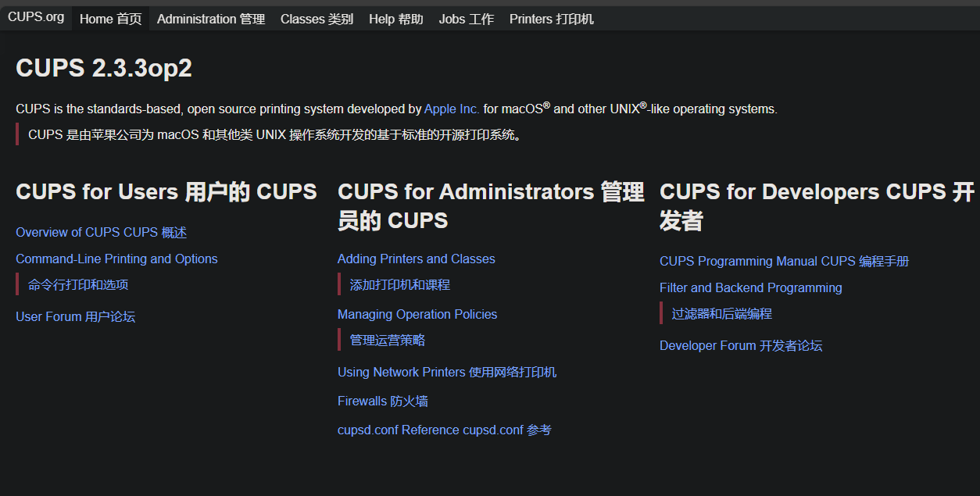Viewport: 980px width, 496px height.
Task: Open the Firewalls documentation link
Action: 382,401
